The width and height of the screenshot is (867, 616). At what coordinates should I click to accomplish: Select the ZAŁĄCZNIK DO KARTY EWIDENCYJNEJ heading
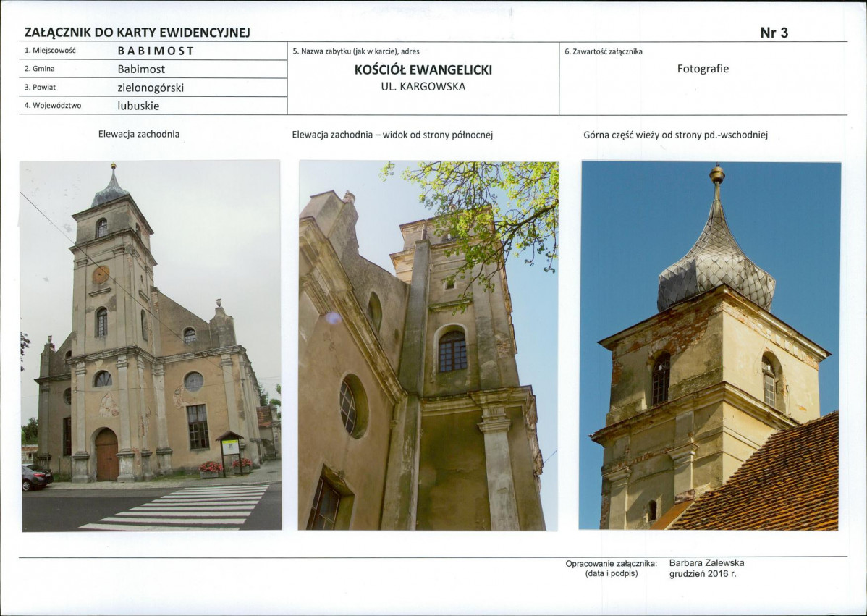137,33
